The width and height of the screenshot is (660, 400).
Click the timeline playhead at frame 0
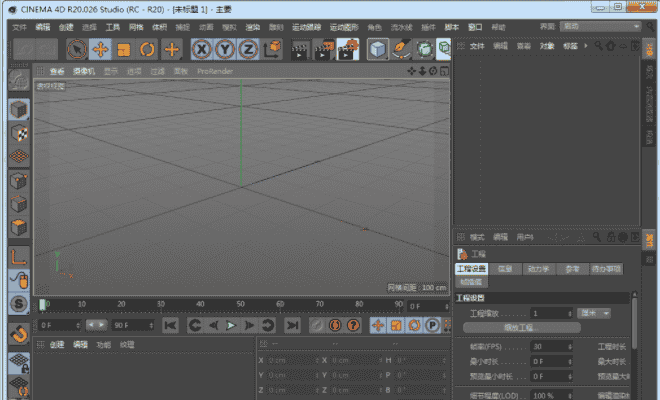click(43, 305)
